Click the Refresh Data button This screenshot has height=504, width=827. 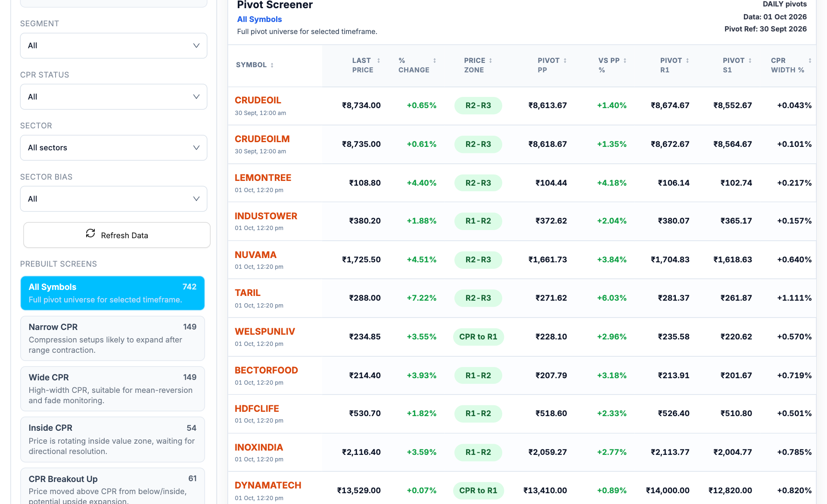tap(117, 235)
